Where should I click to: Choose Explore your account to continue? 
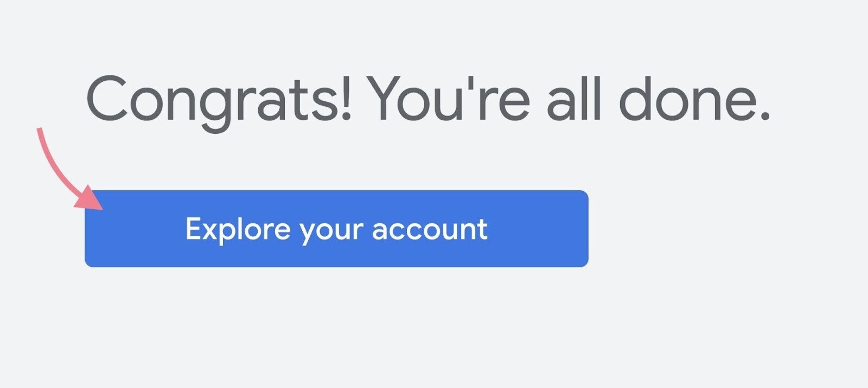(x=336, y=229)
